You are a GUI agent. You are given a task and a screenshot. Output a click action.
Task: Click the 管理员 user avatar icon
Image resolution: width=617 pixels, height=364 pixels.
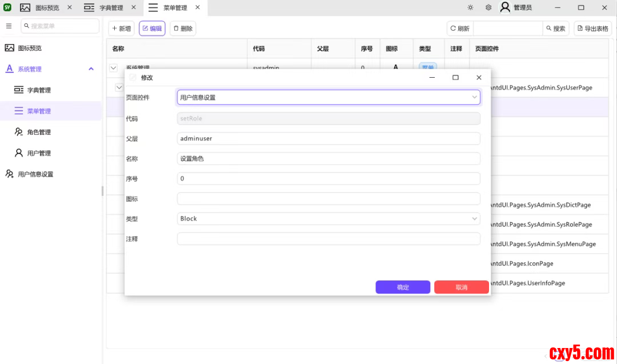pos(505,7)
